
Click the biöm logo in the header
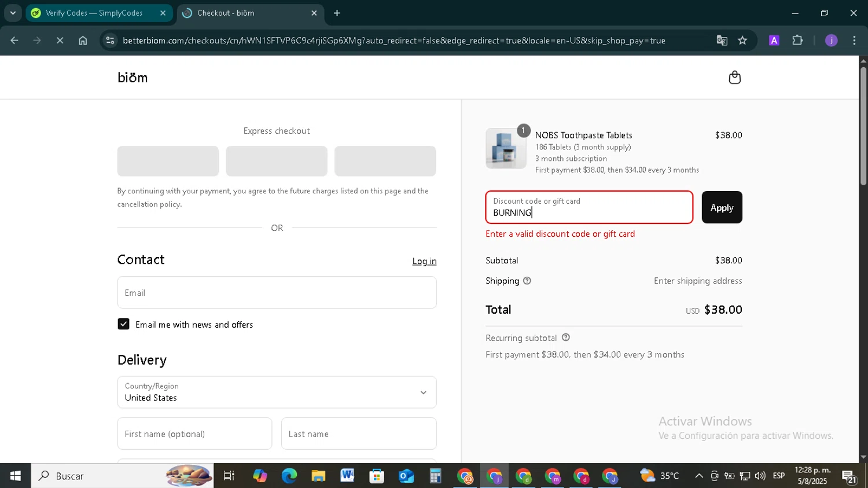(x=133, y=78)
